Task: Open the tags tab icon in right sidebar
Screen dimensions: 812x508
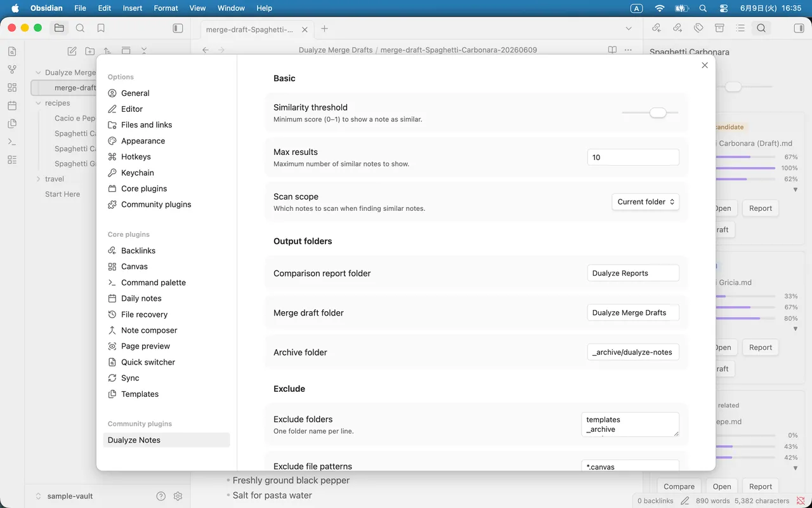Action: tap(698, 28)
